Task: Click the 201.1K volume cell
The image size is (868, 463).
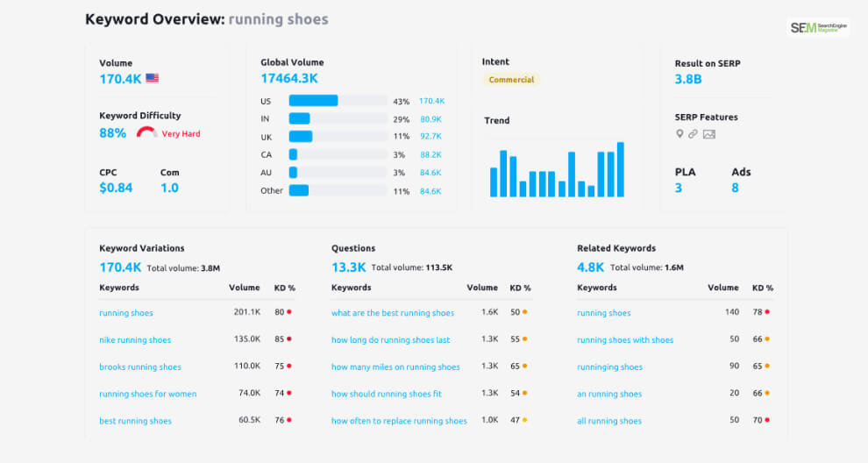Action: click(x=247, y=312)
